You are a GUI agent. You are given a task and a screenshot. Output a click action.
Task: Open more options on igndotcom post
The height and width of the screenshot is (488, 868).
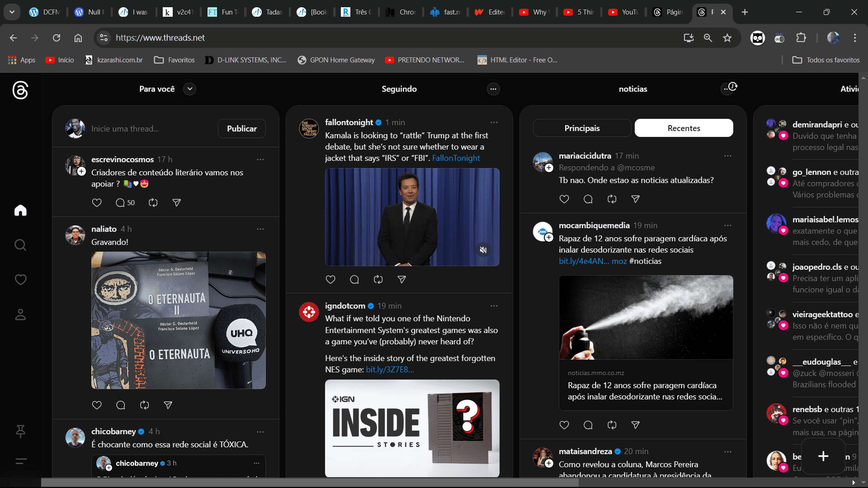coord(494,306)
